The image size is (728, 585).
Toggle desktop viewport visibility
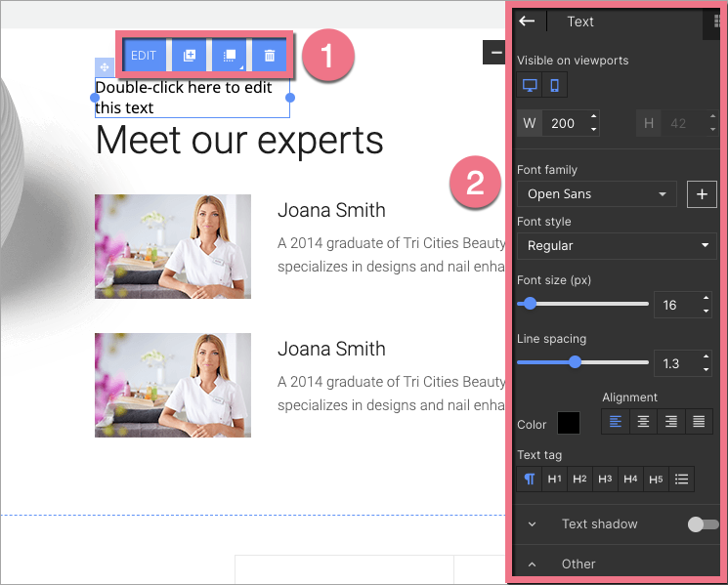[x=530, y=85]
